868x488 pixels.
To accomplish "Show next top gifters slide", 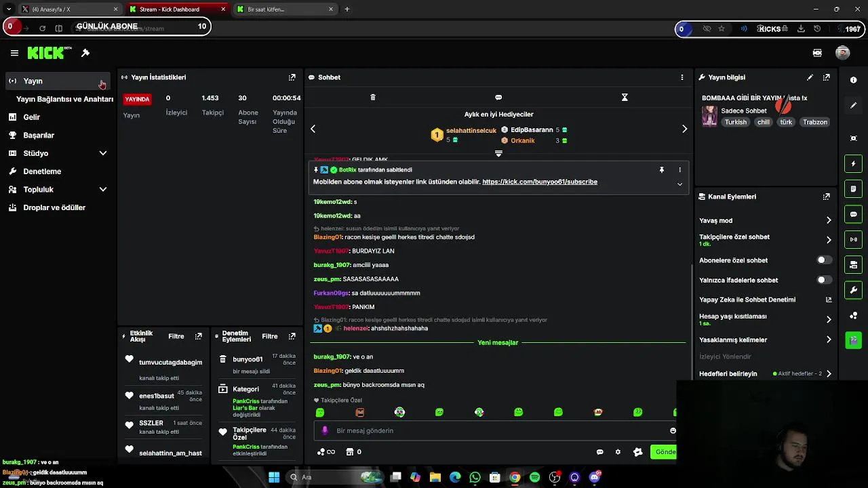I will pos(684,129).
